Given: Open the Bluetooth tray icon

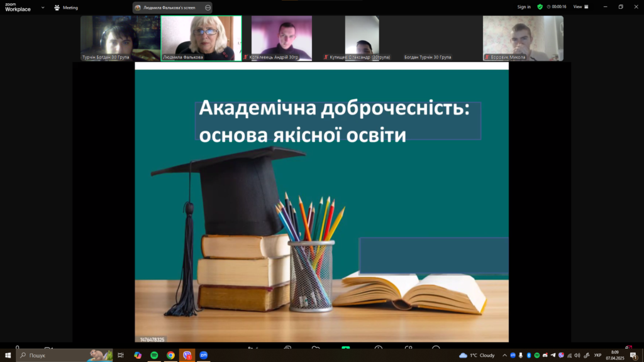Looking at the screenshot, I should [529, 355].
